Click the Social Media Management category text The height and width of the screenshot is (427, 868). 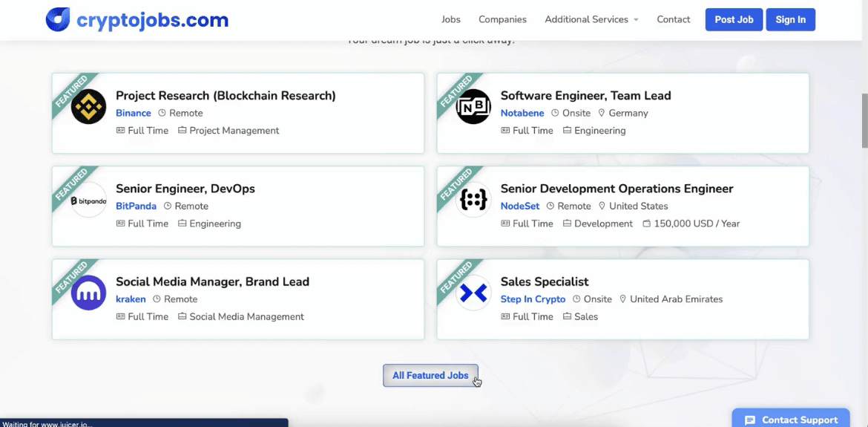tap(247, 317)
